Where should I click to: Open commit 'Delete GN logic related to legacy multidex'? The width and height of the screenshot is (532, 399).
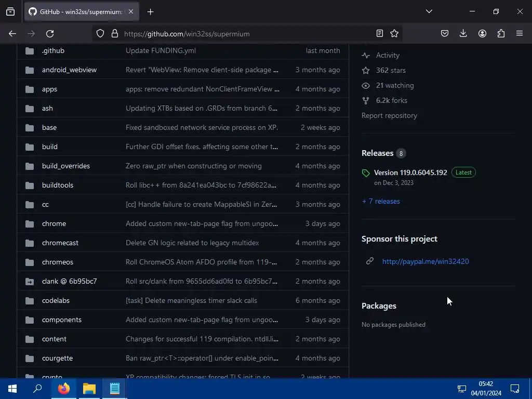(192, 243)
